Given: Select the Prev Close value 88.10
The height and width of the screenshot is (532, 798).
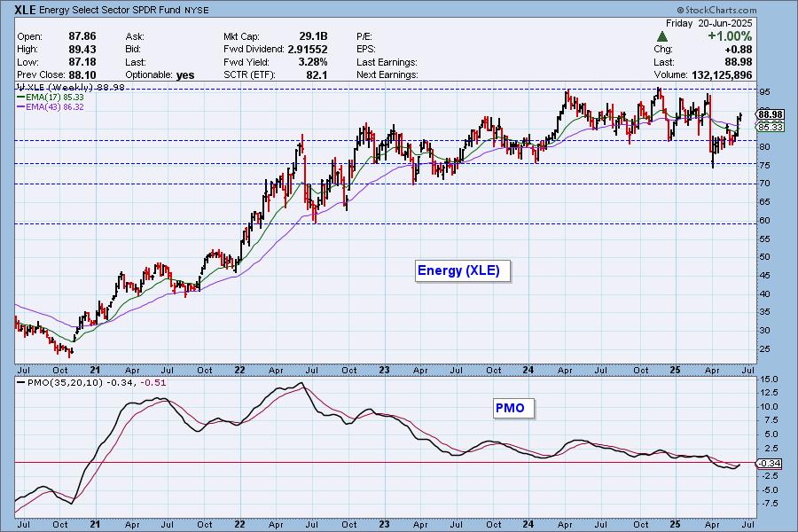Looking at the screenshot, I should click(x=82, y=74).
